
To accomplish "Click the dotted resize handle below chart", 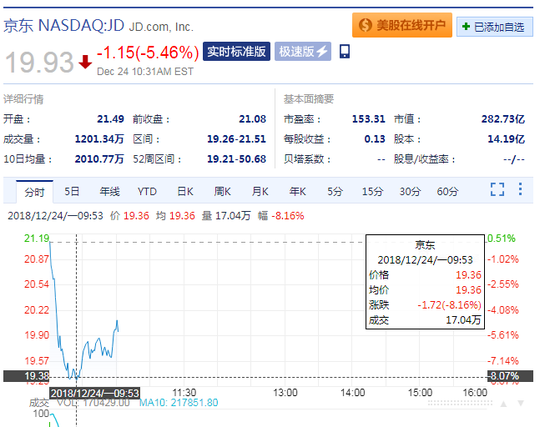I will pyautogui.click(x=460, y=403).
